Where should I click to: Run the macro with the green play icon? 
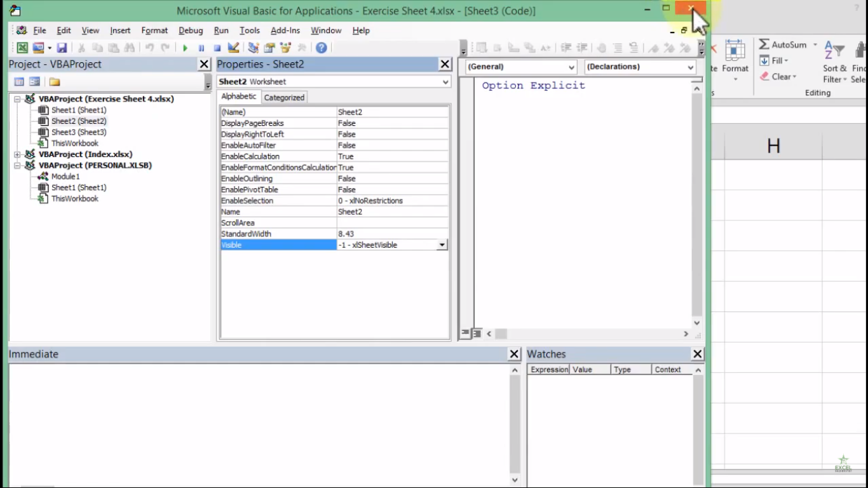click(185, 48)
